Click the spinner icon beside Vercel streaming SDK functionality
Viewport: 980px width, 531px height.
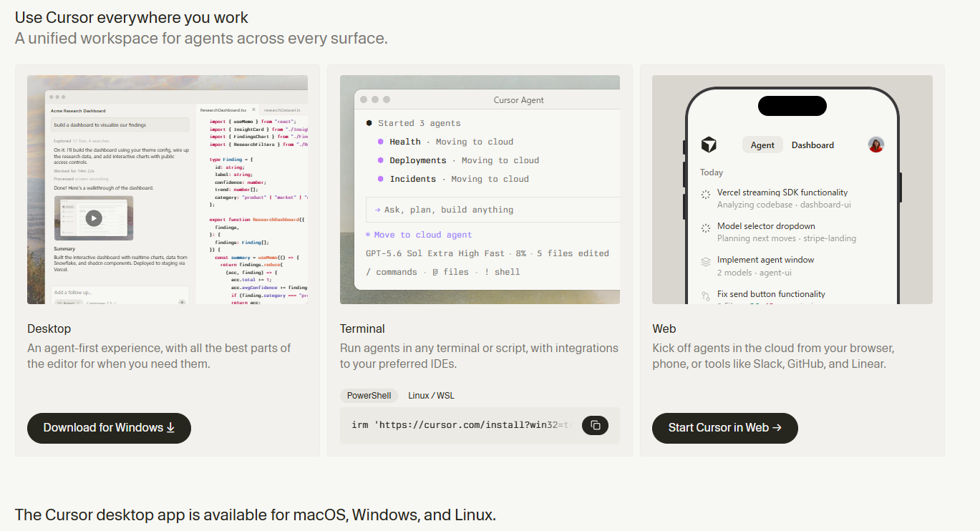tap(705, 194)
